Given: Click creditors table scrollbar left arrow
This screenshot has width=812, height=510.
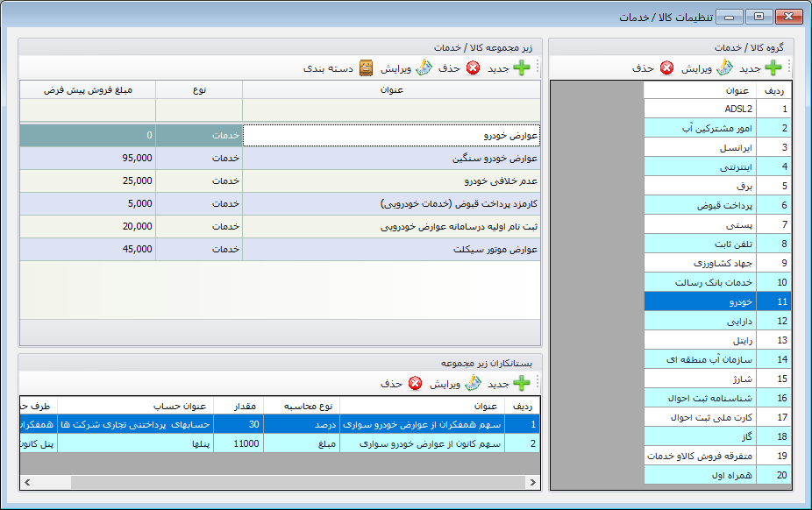Looking at the screenshot, I should pyautogui.click(x=27, y=483).
